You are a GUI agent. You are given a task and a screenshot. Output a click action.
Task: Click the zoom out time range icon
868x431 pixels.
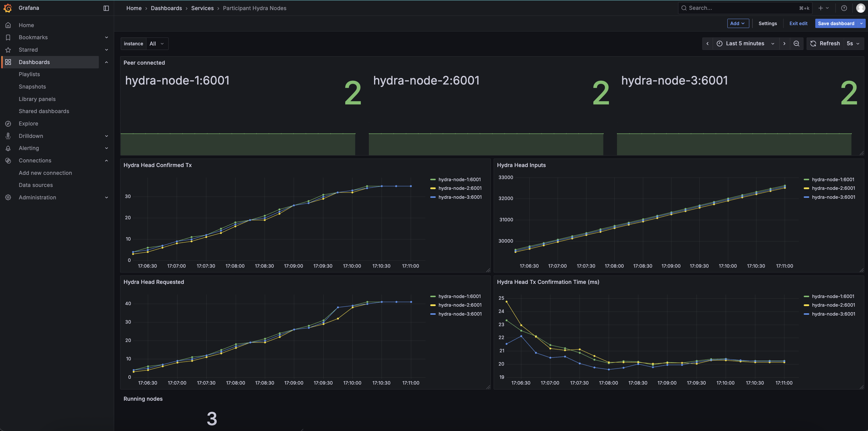pos(796,44)
